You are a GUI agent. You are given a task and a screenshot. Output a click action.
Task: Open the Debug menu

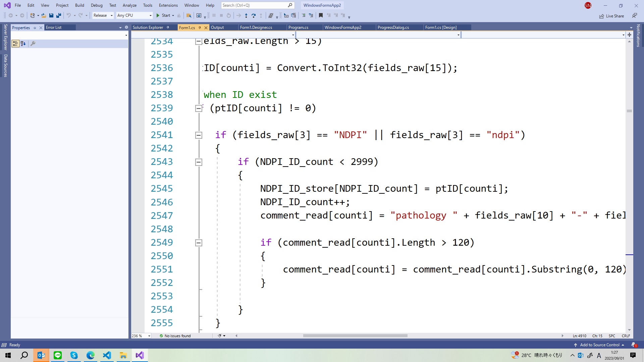[x=97, y=5]
